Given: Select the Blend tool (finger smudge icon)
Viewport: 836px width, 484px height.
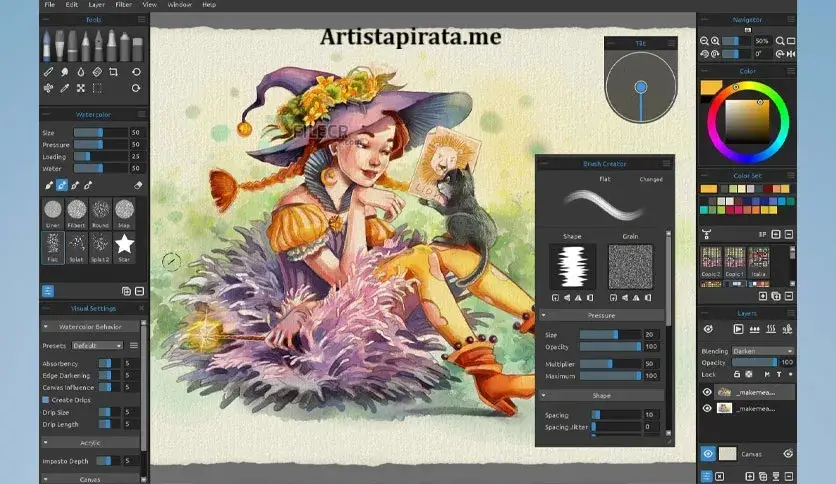Looking at the screenshot, I should pos(65,71).
